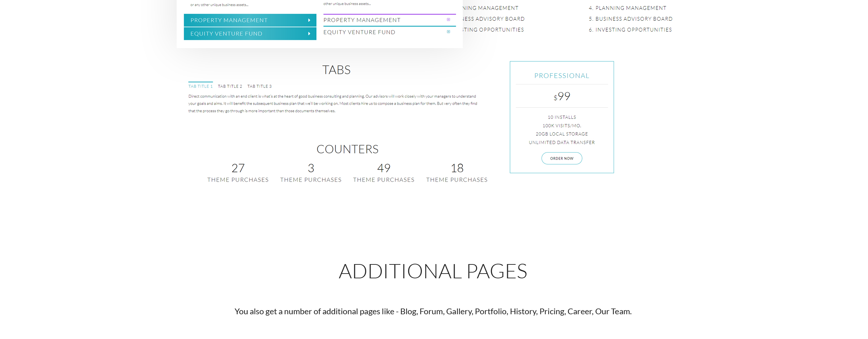Click the counter value 27
Viewport: 868px width, 339px height.
[238, 168]
